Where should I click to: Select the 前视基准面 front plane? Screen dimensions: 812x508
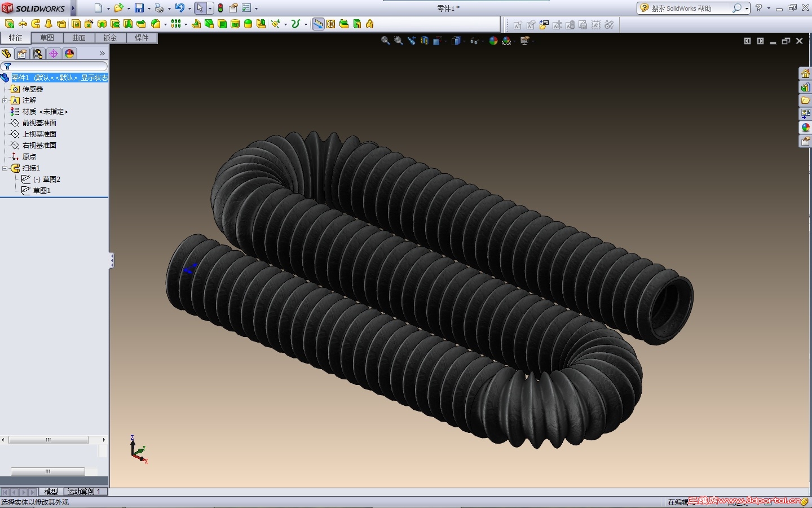tap(34, 123)
